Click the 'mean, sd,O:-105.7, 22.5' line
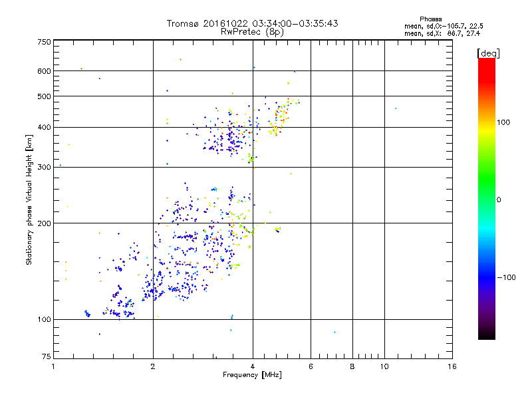This screenshot has width=532, height=399. [x=444, y=26]
